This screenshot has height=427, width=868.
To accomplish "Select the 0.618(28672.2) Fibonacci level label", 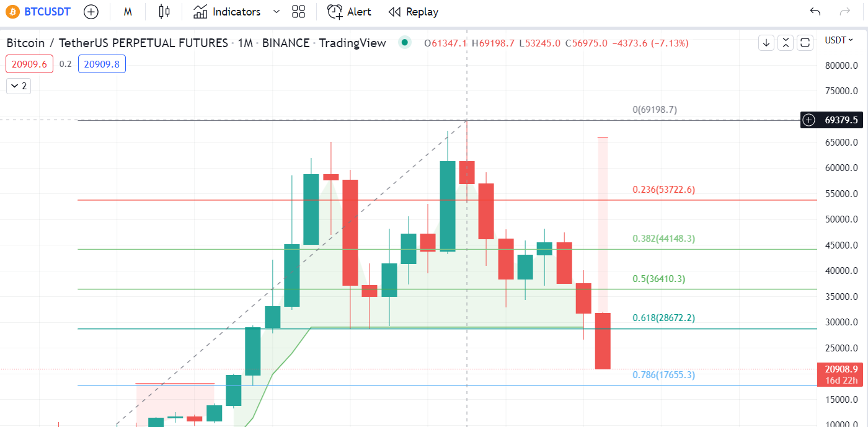I will (x=663, y=318).
